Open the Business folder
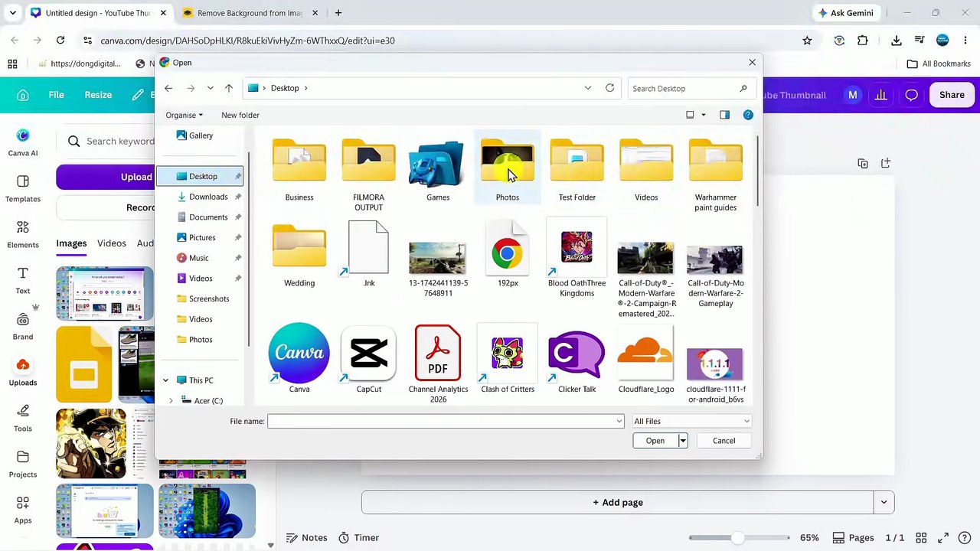The width and height of the screenshot is (980, 551). click(299, 169)
